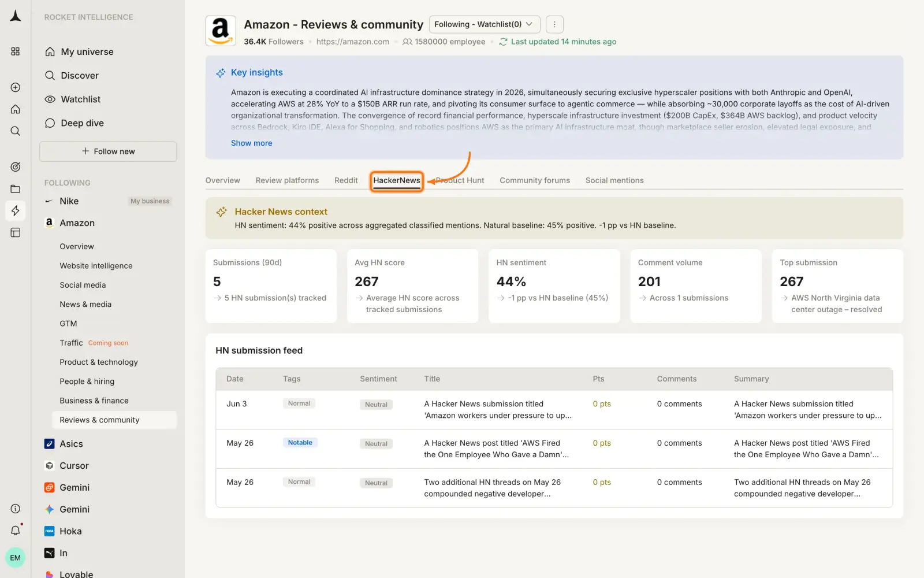Click the three-dot more options button

click(x=554, y=24)
